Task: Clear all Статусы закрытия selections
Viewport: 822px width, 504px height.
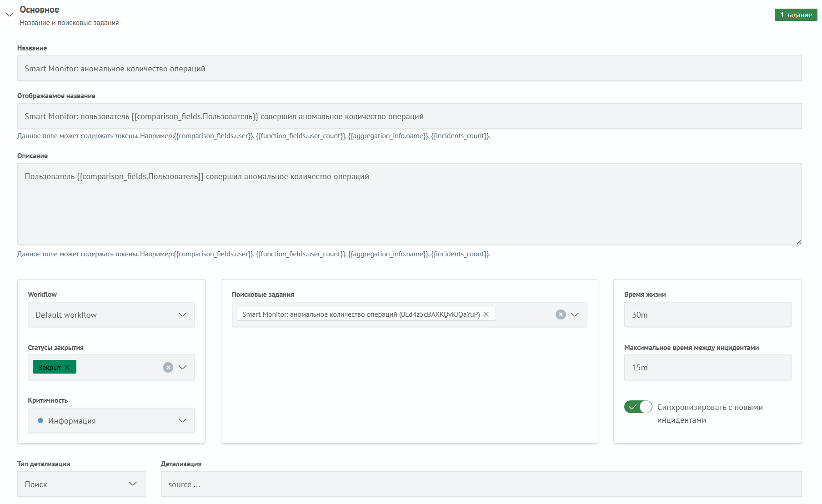Action: tap(168, 368)
